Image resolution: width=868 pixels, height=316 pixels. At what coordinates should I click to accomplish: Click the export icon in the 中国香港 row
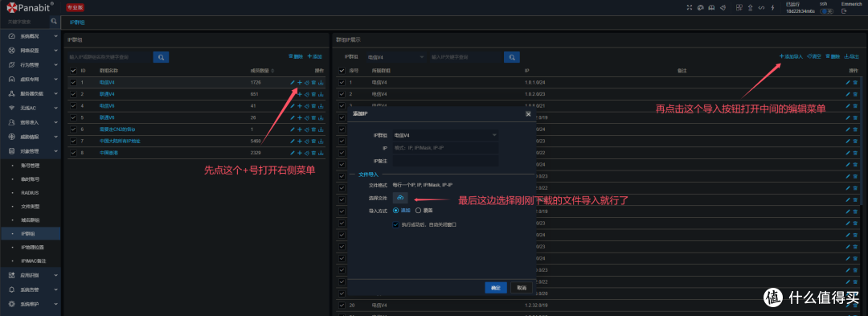pos(321,153)
